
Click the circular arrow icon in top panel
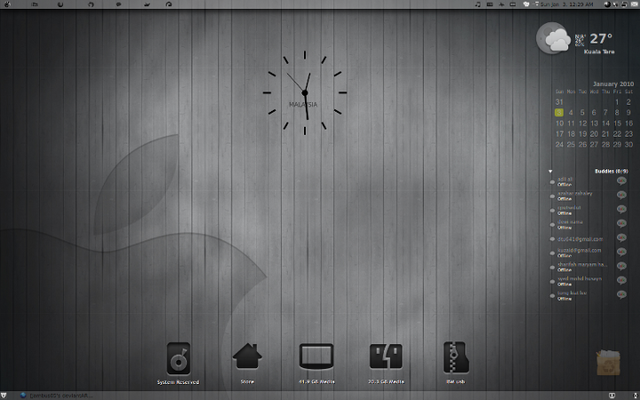169,4
